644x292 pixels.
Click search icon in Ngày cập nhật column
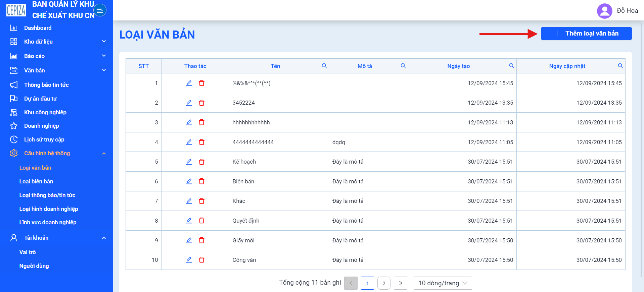(x=620, y=66)
